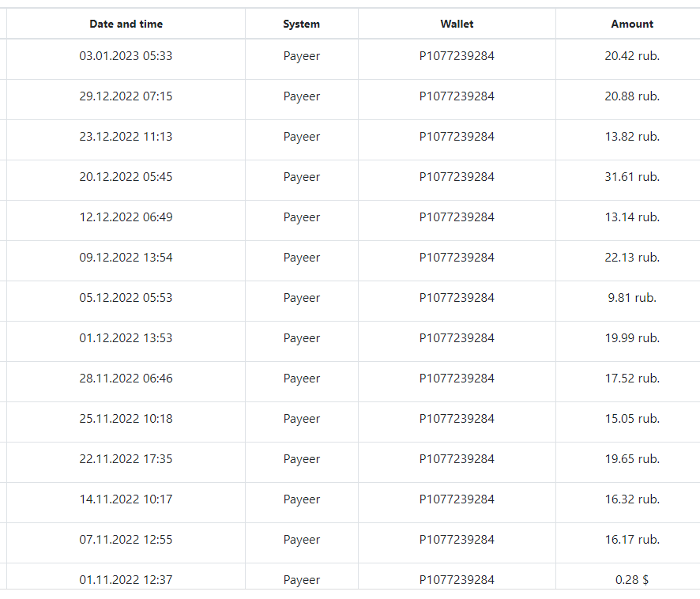
Task: Click the 0.28 $ amount cell
Action: pos(632,580)
